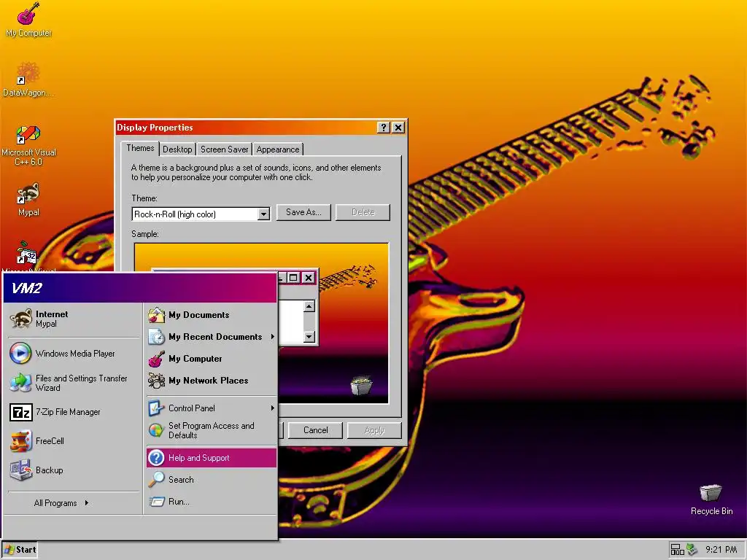Click the Display Properties title bar text
This screenshot has width=747, height=560.
(155, 127)
